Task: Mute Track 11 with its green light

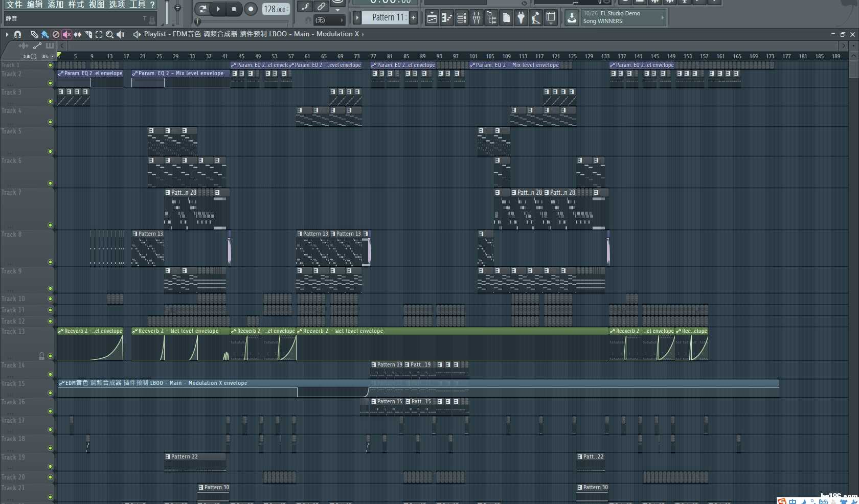Action: pos(50,310)
